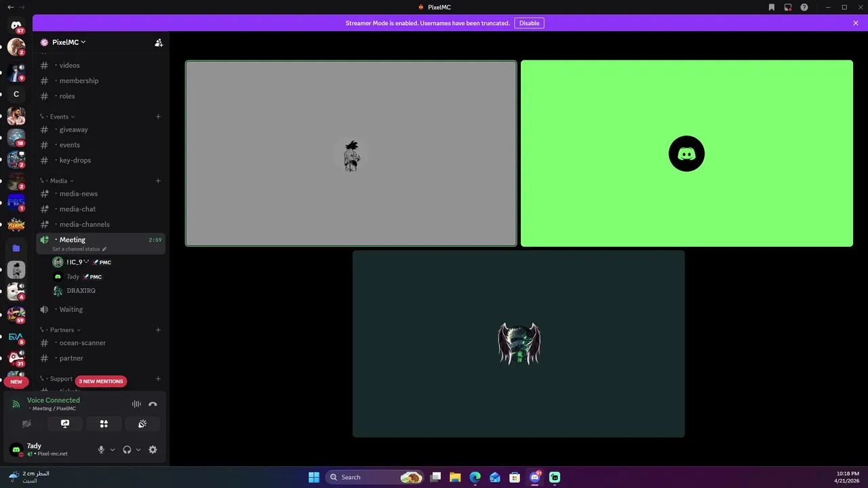
Task: Focus the dark winged-avatar video tile
Action: click(519, 344)
